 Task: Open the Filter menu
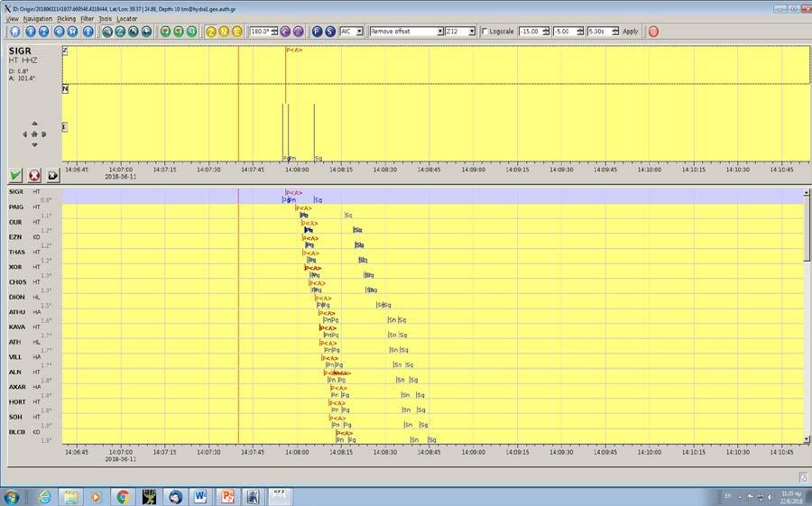pyautogui.click(x=87, y=19)
